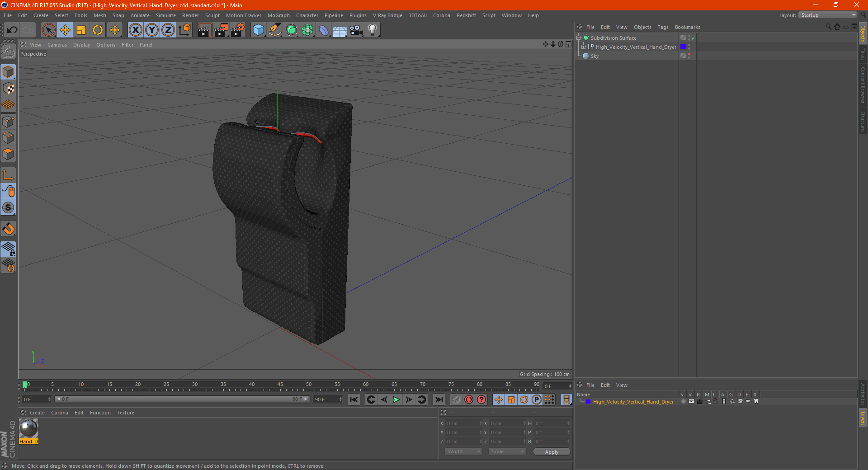The height and width of the screenshot is (470, 868).
Task: Switch to Polygons mode
Action: point(8,154)
